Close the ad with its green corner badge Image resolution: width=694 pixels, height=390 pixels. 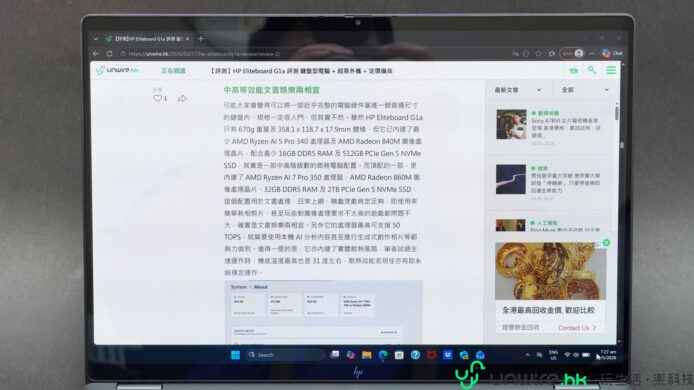click(x=606, y=243)
